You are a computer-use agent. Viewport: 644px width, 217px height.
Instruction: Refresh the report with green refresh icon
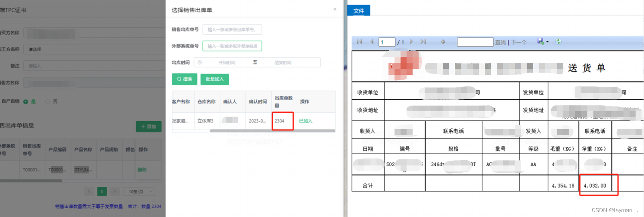558,41
